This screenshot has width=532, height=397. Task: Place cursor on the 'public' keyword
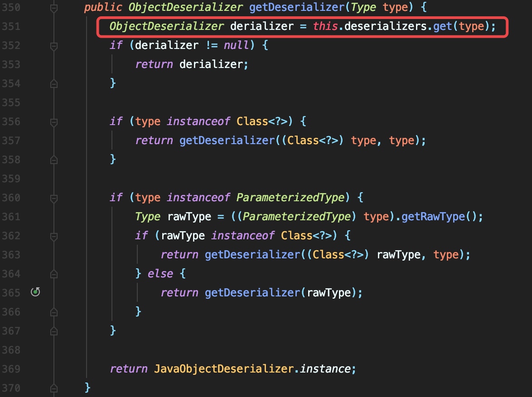pyautogui.click(x=103, y=7)
